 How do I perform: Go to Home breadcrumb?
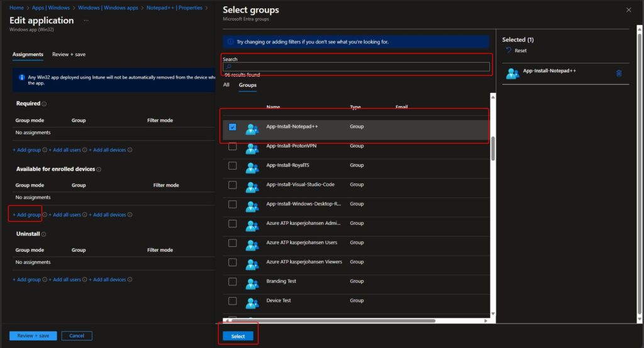pos(16,8)
